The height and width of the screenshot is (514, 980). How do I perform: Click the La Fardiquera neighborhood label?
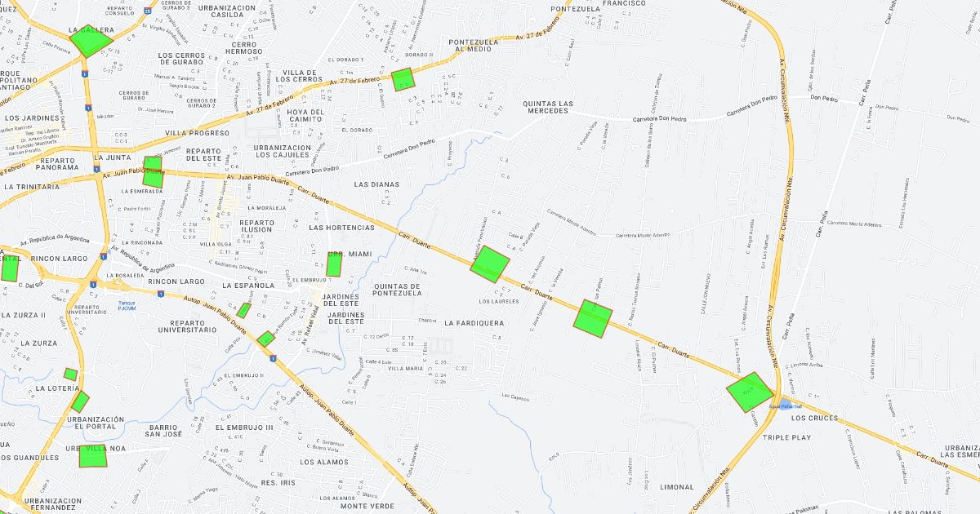474,323
